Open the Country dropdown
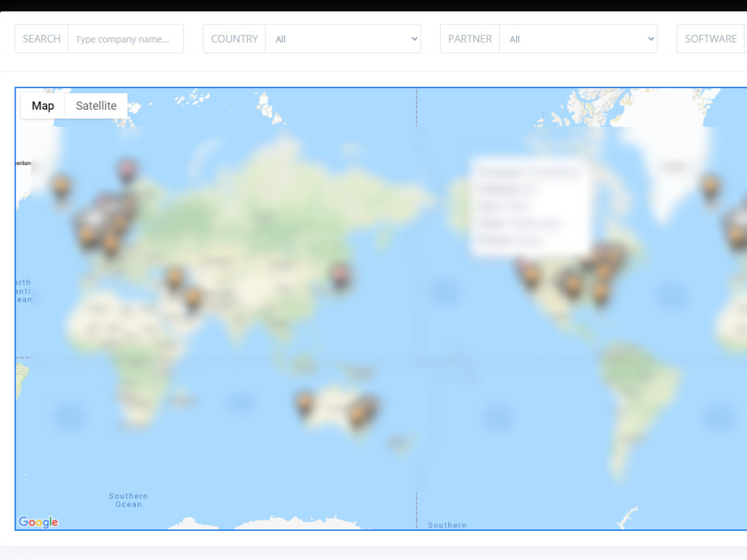The image size is (747, 560). point(343,39)
